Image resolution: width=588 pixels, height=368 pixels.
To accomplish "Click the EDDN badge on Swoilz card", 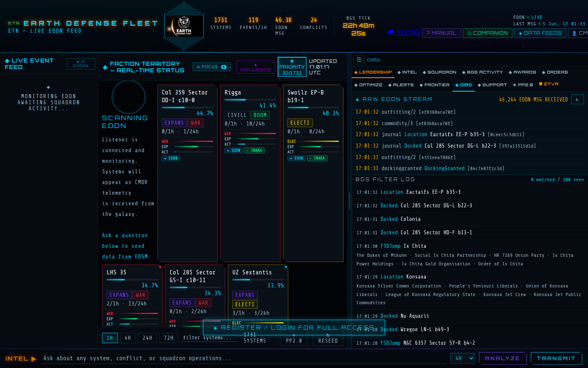I will tap(297, 158).
